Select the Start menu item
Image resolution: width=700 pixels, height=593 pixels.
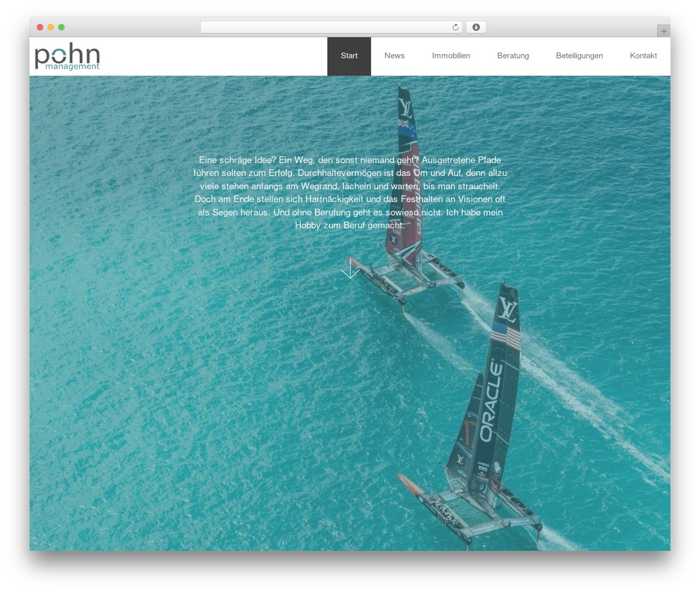(x=349, y=56)
